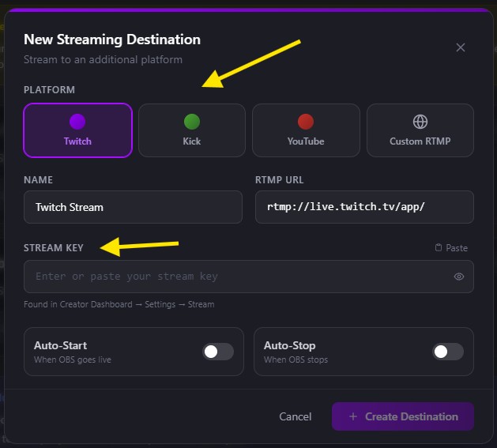Click the purple Twitch platform circle icon

tap(77, 122)
